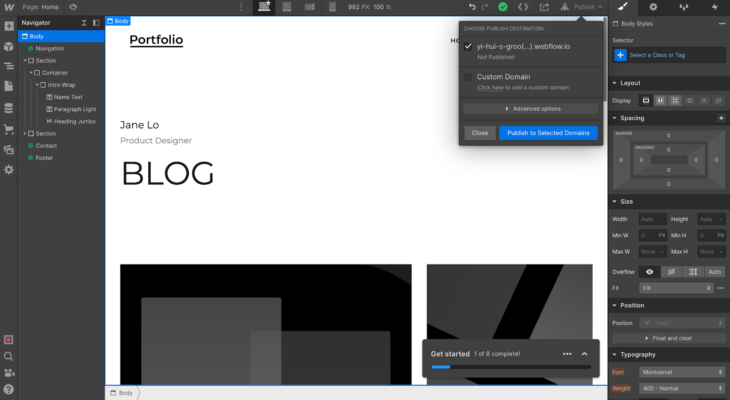Set overflow to hidden
The height and width of the screenshot is (400, 730).
(671, 272)
